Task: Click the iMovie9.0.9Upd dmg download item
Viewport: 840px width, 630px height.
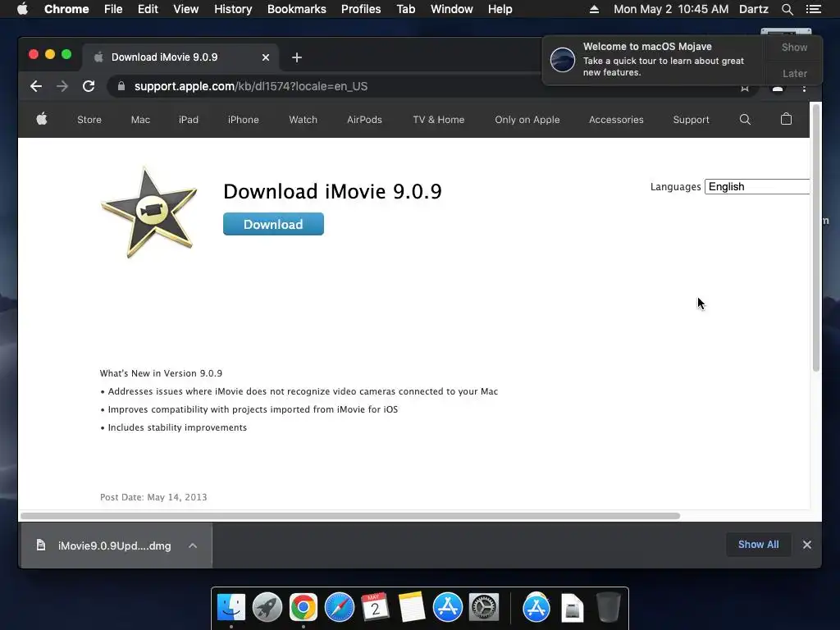Action: 115,546
